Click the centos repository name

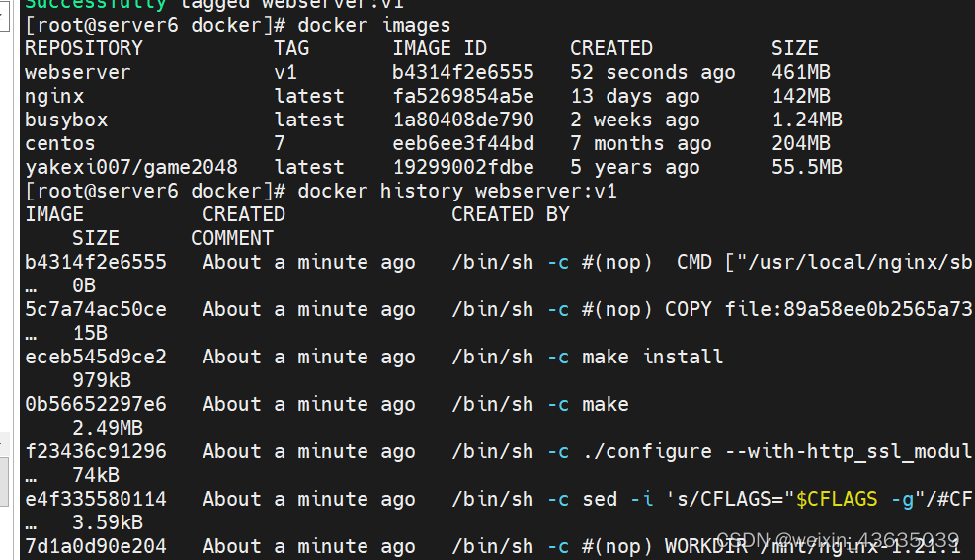click(59, 143)
